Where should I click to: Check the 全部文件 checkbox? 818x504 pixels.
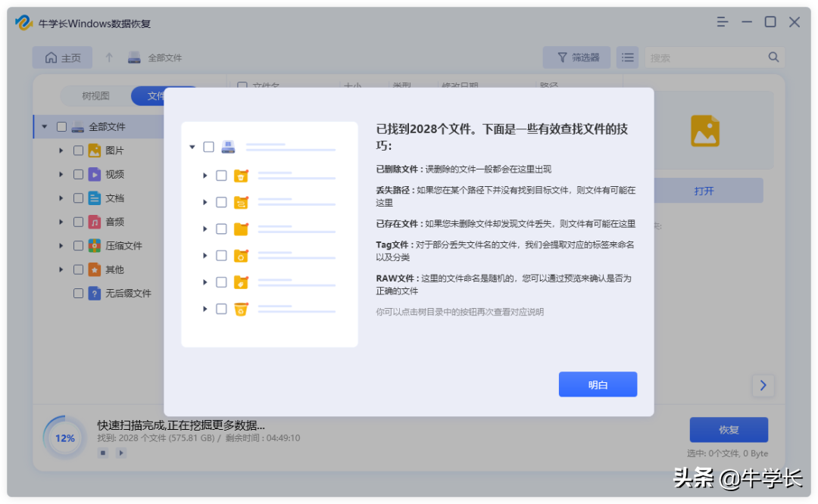[61, 126]
